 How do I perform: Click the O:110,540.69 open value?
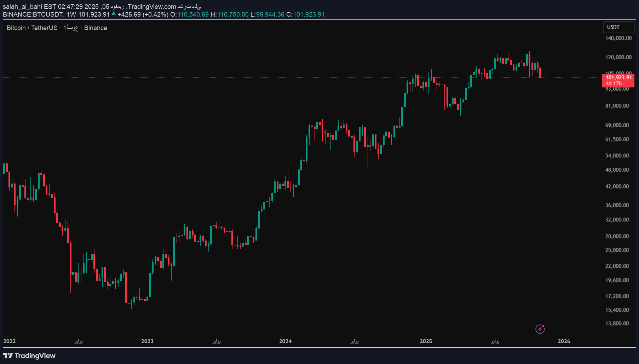190,15
